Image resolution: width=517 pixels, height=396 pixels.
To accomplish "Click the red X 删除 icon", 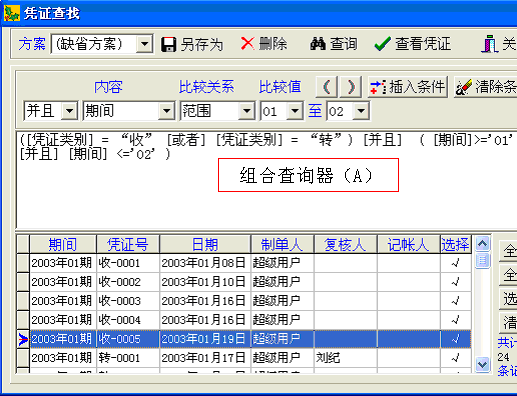I will (247, 44).
